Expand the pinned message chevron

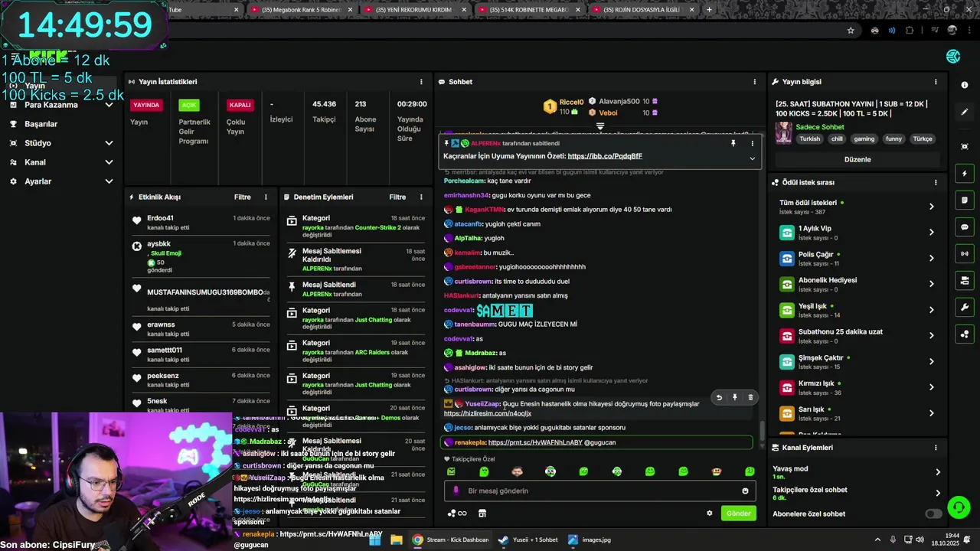(752, 158)
